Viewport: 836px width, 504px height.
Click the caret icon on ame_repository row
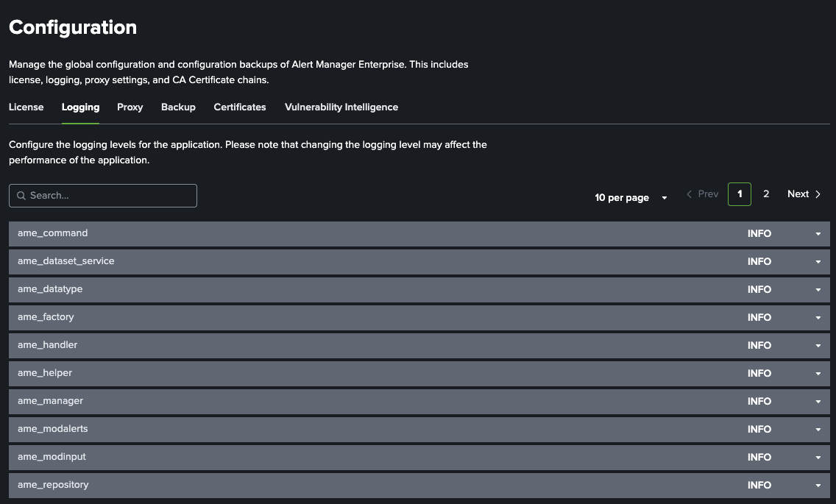[818, 485]
